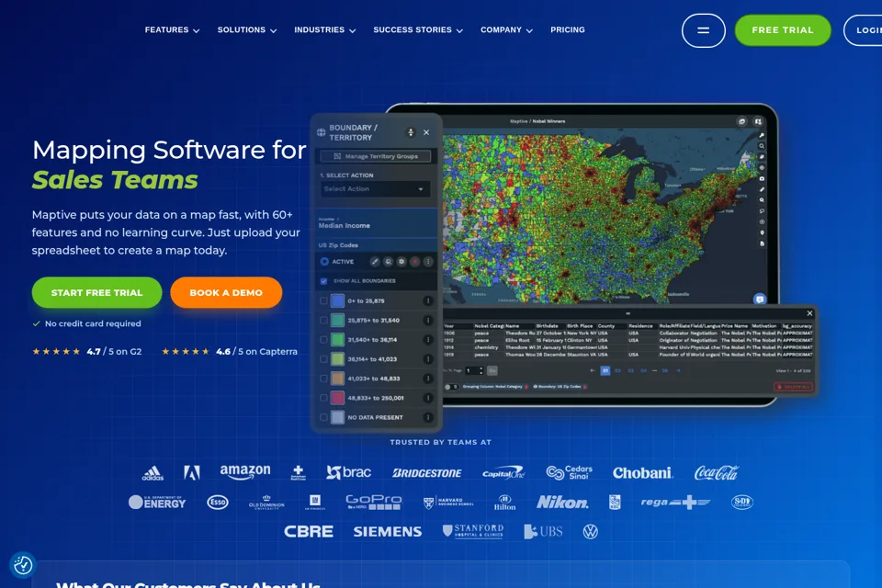The height and width of the screenshot is (588, 882).
Task: Toggle the Show All Boundaries checkbox
Action: pyautogui.click(x=323, y=281)
